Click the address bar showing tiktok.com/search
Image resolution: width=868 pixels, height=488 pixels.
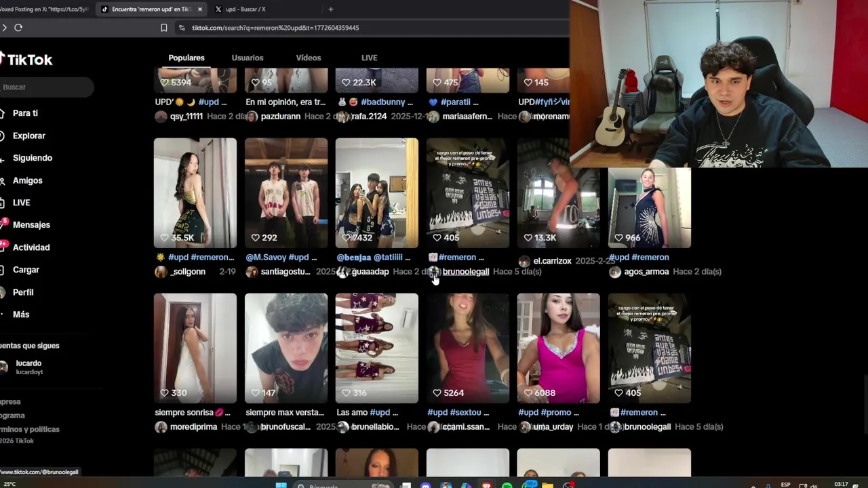coord(373,28)
